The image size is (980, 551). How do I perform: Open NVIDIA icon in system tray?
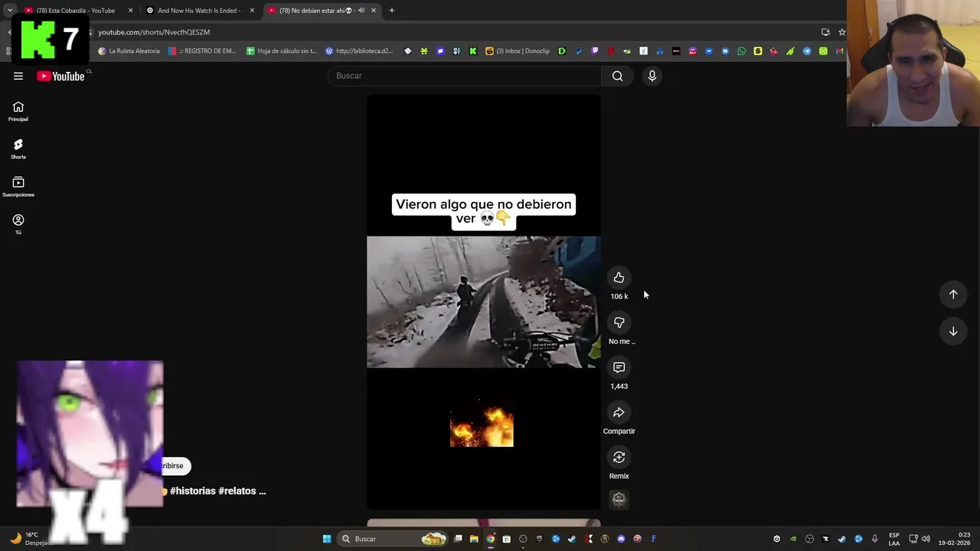(x=793, y=539)
